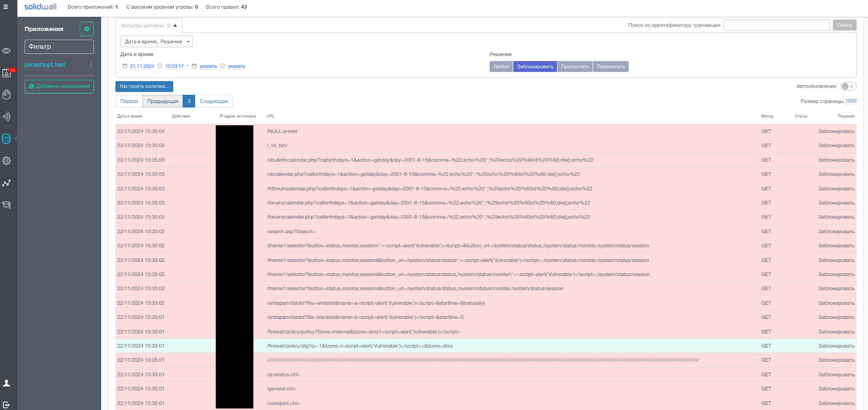Open the /srvstatus.chl+ request row

click(x=486, y=375)
